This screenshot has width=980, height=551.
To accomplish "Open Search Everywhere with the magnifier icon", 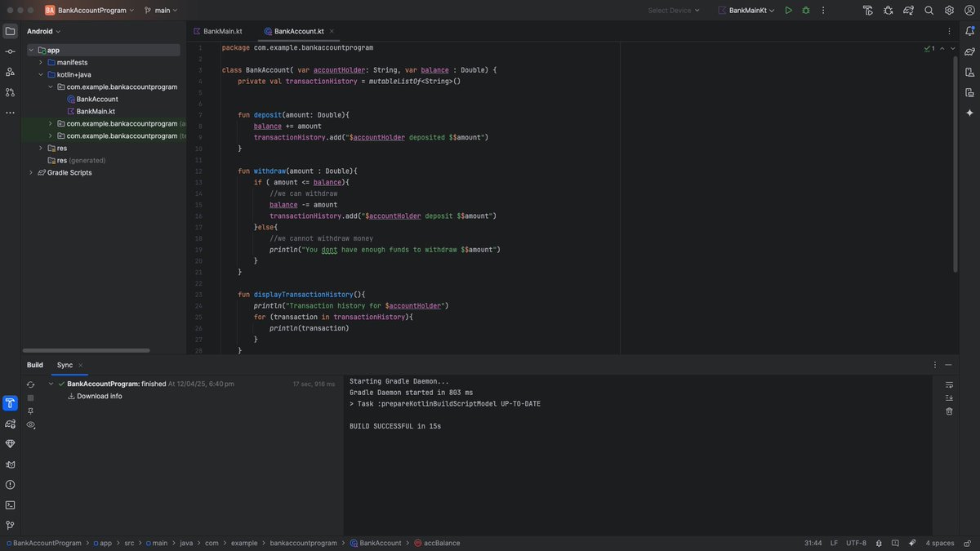I will coord(929,10).
